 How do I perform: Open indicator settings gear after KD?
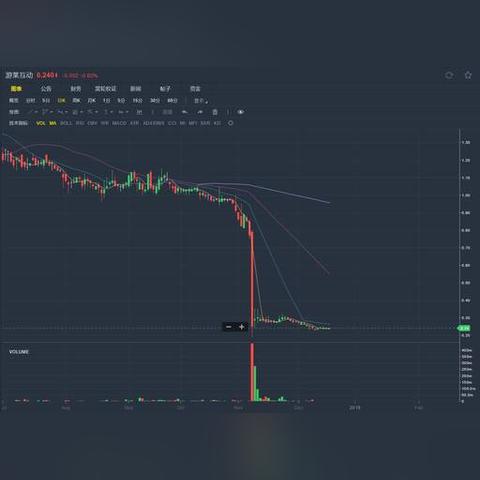click(230, 123)
